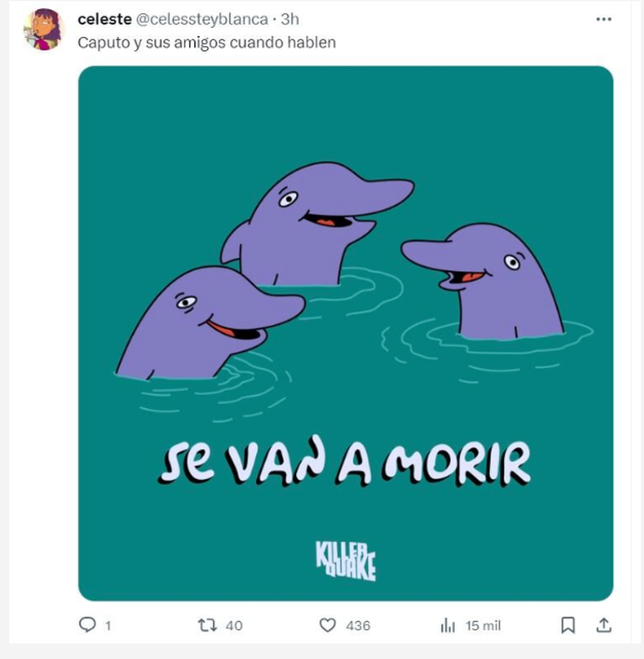644x659 pixels.
Task: Bookmark this tweet
Action: tap(568, 625)
